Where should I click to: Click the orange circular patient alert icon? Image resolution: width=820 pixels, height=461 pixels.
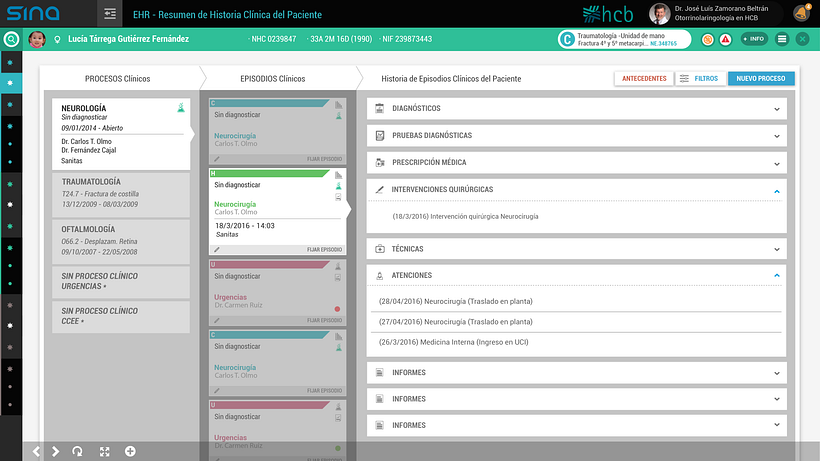708,39
